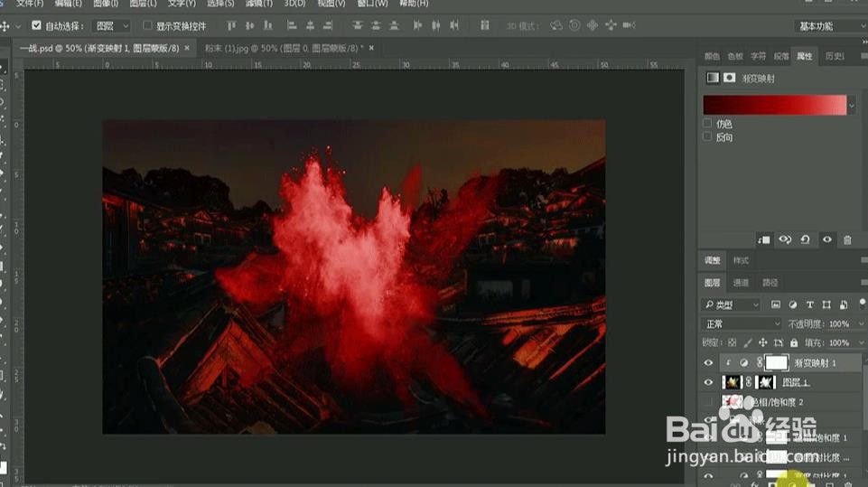Click align right edges icon
Screen dimensions: 868x487
(x=328, y=25)
